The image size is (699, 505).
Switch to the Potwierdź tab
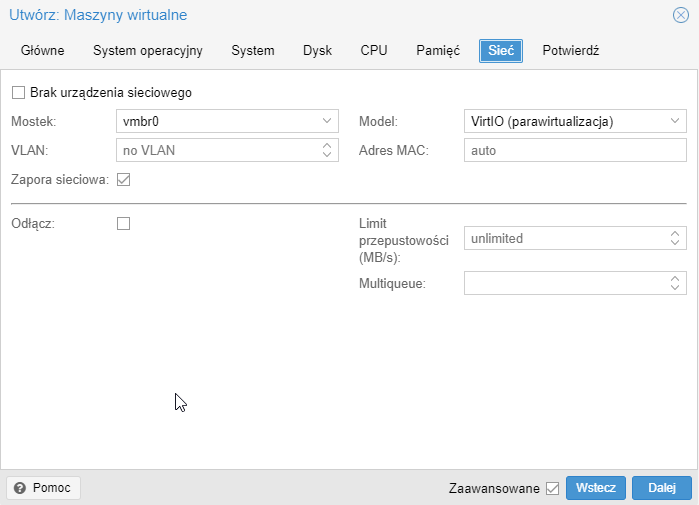tap(570, 51)
